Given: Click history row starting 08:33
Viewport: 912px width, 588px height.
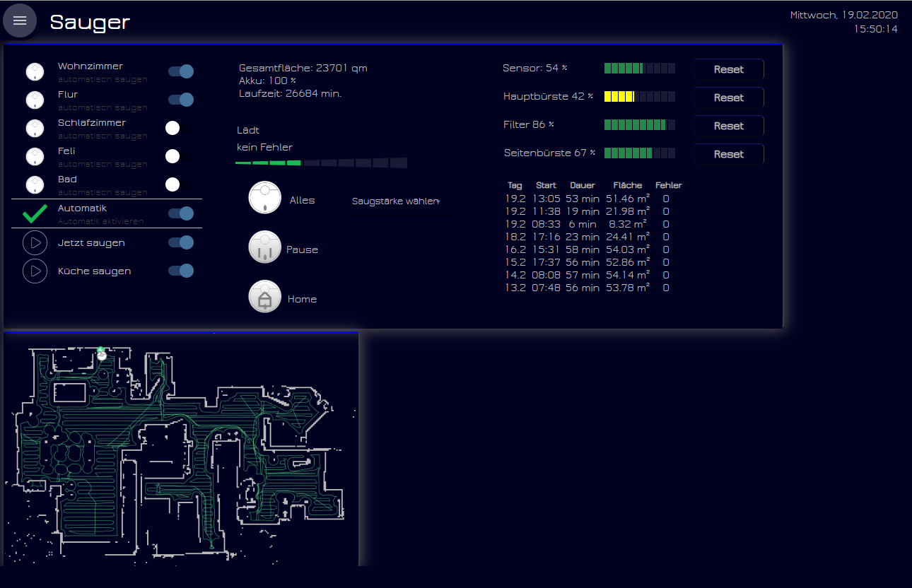Looking at the screenshot, I should tap(587, 224).
